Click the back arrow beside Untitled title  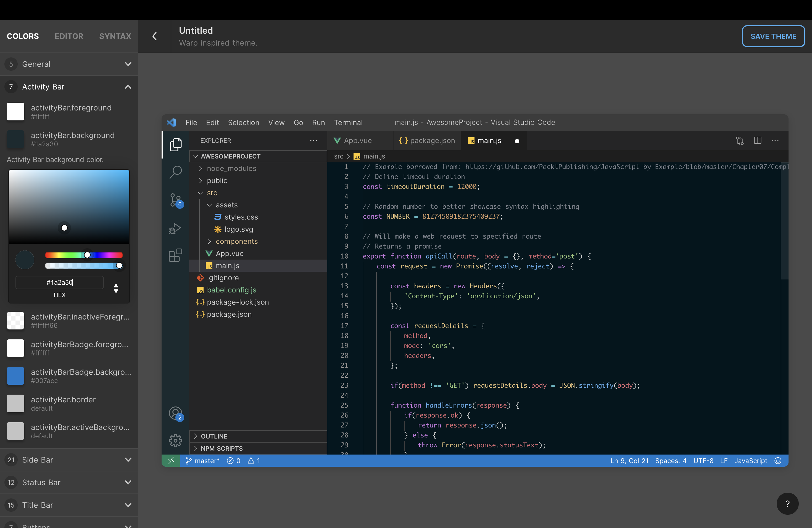(155, 36)
